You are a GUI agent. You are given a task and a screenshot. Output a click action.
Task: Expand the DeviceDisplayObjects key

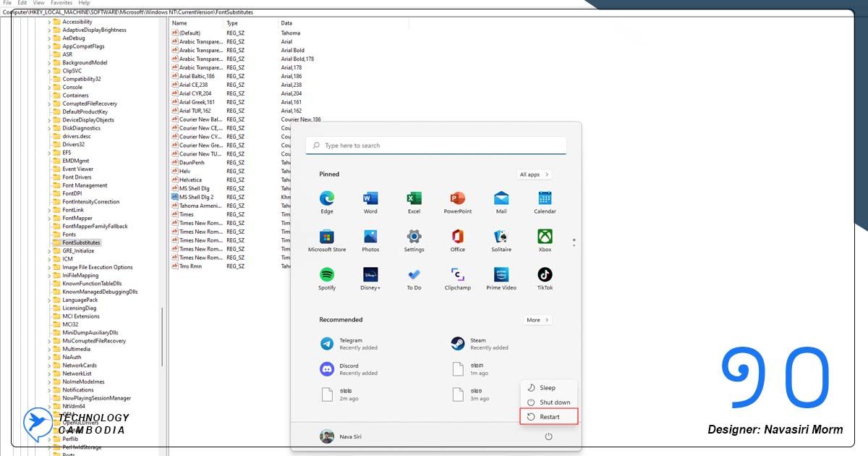tap(49, 120)
